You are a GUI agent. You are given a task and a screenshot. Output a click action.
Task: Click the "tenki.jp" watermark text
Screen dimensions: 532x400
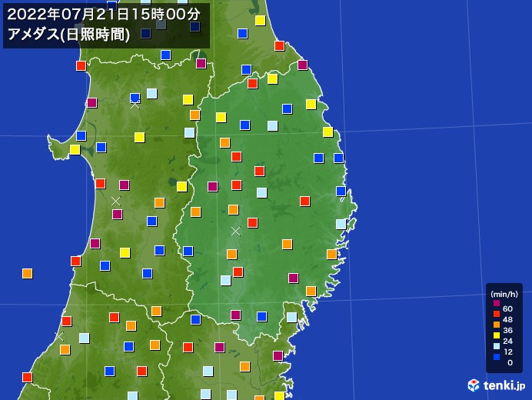point(504,385)
